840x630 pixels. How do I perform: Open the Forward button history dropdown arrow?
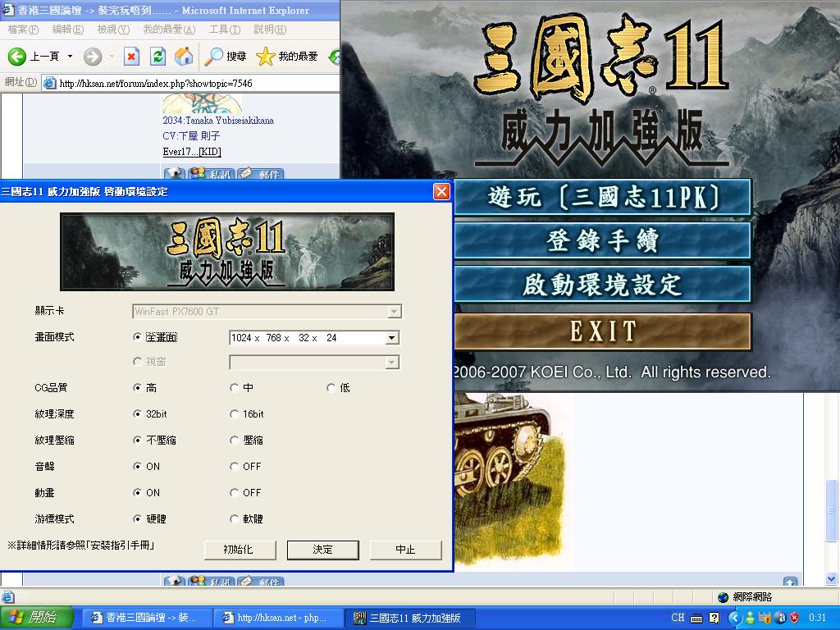pos(112,57)
